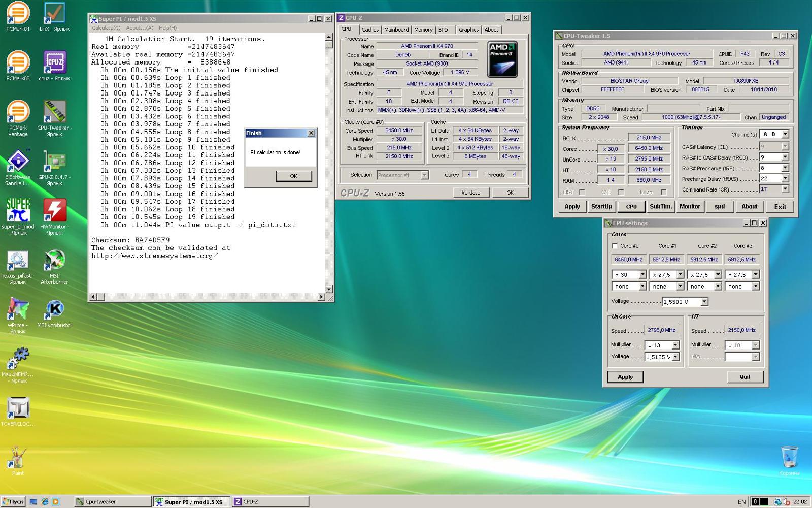Open the cpuz desktop shortcut
812x508 pixels.
click(54, 66)
